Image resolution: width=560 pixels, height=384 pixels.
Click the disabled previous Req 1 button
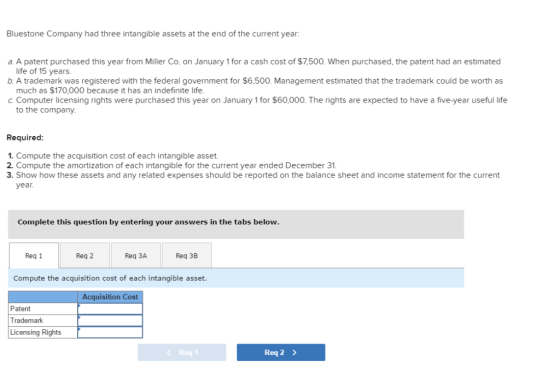tap(182, 352)
